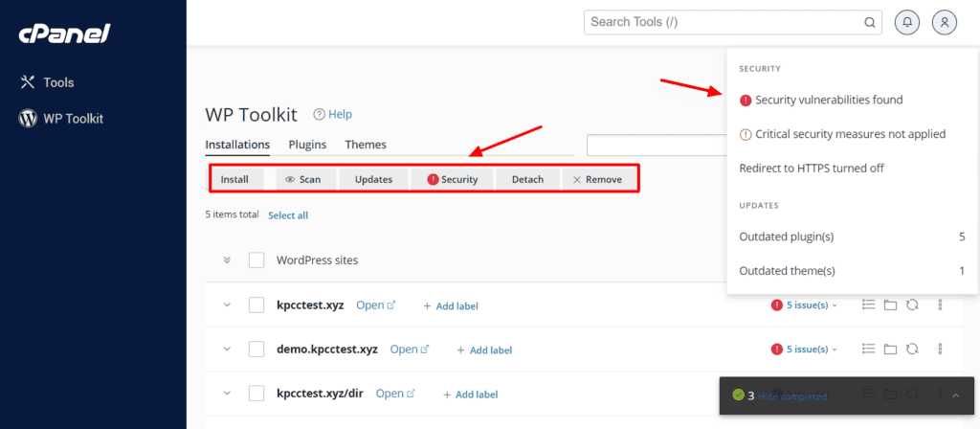Focus the Search Tools input field
Image resolution: width=980 pixels, height=429 pixels.
click(x=723, y=22)
